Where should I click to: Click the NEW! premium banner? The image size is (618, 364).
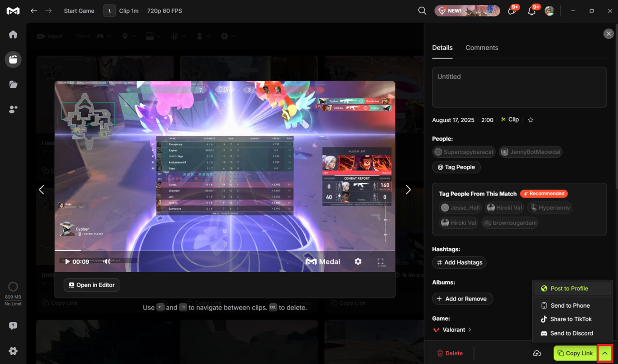click(x=467, y=11)
